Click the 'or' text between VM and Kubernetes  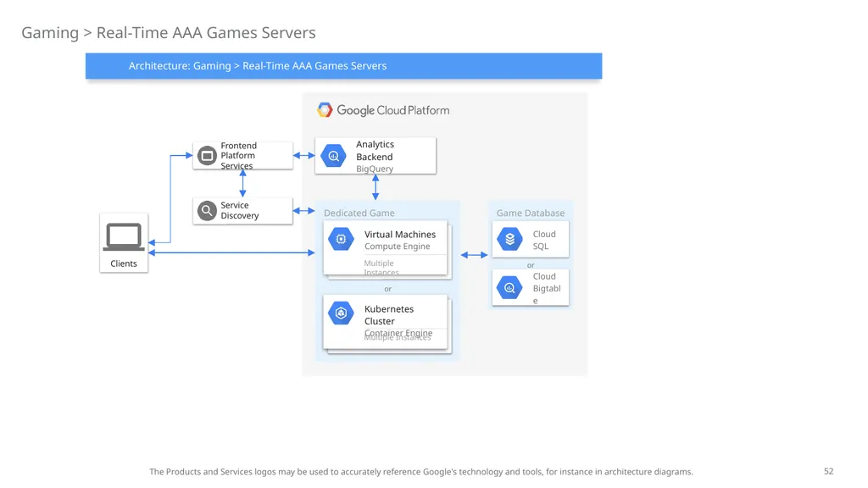coord(387,289)
